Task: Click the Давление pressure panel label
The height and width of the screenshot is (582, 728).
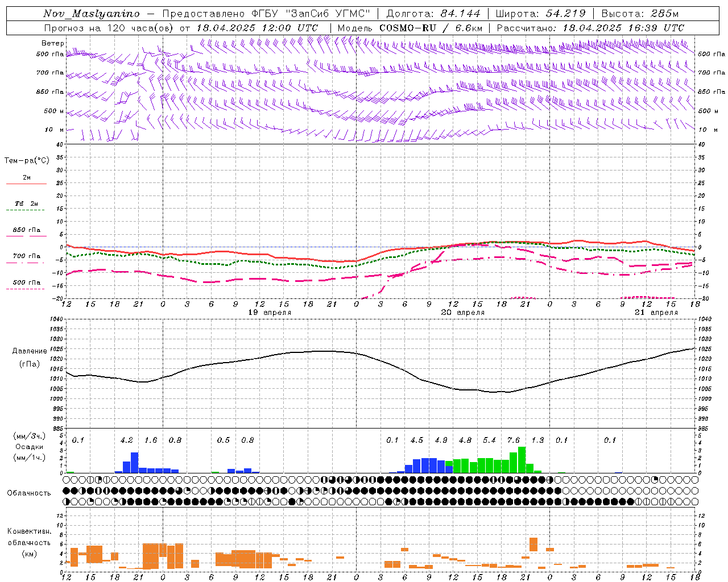Action: 30,351
